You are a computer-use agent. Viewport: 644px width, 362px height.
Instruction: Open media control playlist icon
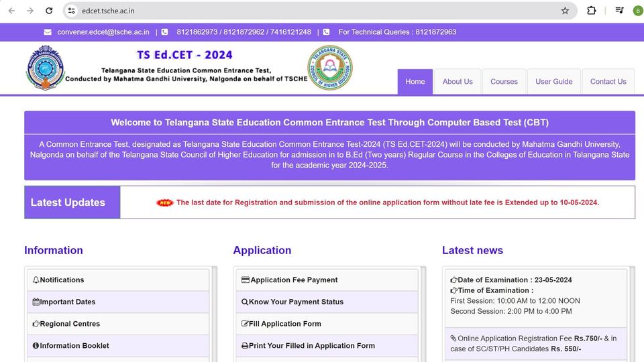[619, 11]
